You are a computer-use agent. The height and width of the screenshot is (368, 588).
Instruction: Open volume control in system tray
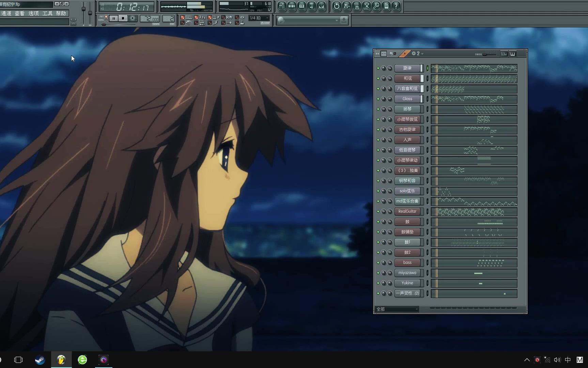[557, 360]
